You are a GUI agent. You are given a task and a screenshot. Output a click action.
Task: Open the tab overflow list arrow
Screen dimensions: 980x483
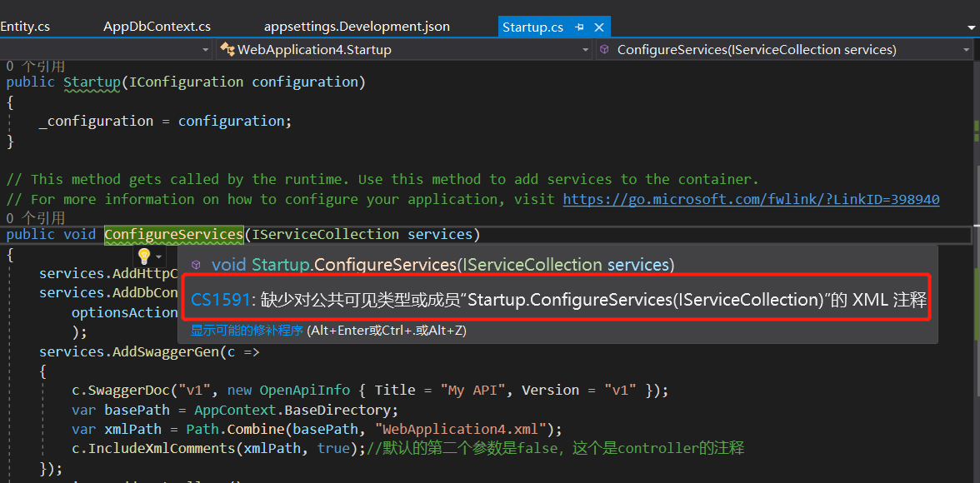(972, 27)
